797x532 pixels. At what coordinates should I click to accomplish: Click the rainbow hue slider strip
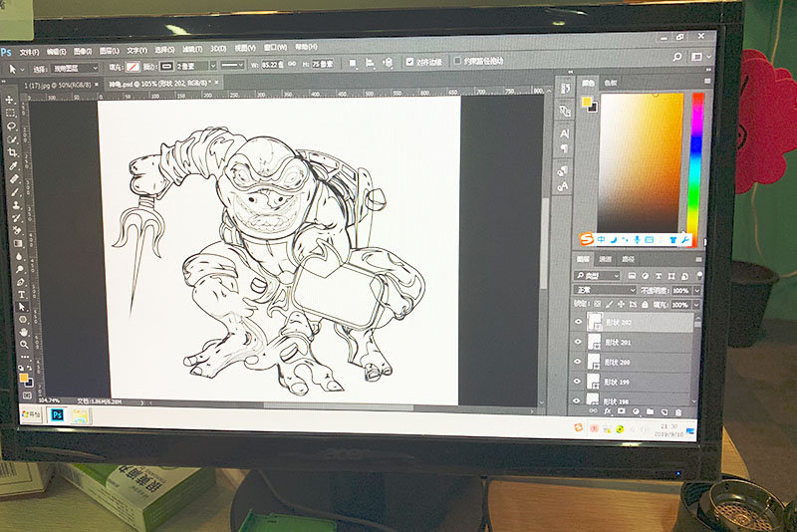(x=696, y=159)
